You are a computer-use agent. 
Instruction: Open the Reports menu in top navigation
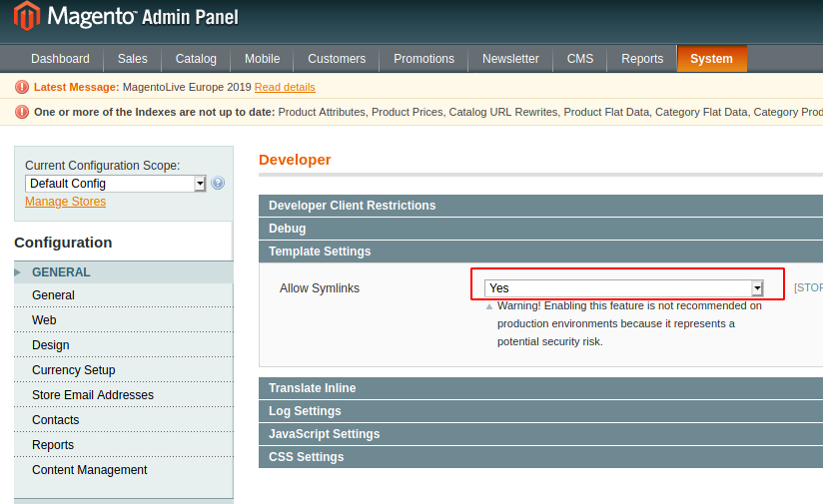pyautogui.click(x=642, y=59)
